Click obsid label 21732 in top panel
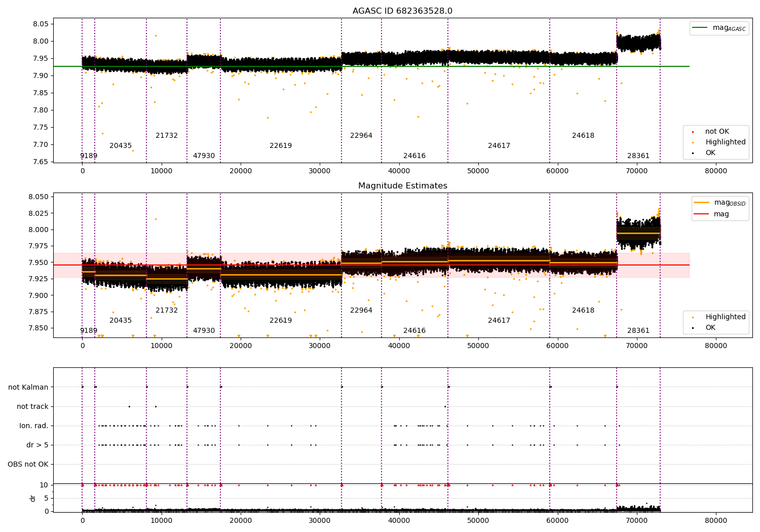The width and height of the screenshot is (760, 532). 167,136
